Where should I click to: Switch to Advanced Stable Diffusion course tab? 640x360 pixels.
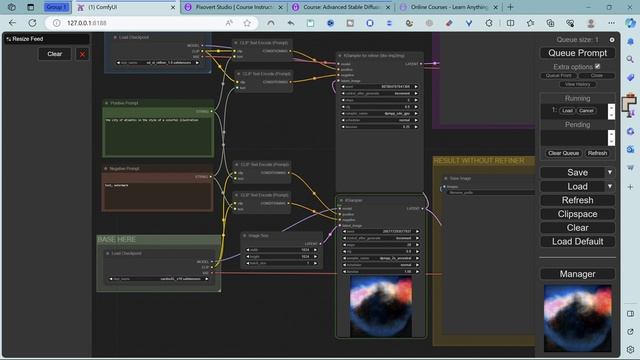click(341, 7)
